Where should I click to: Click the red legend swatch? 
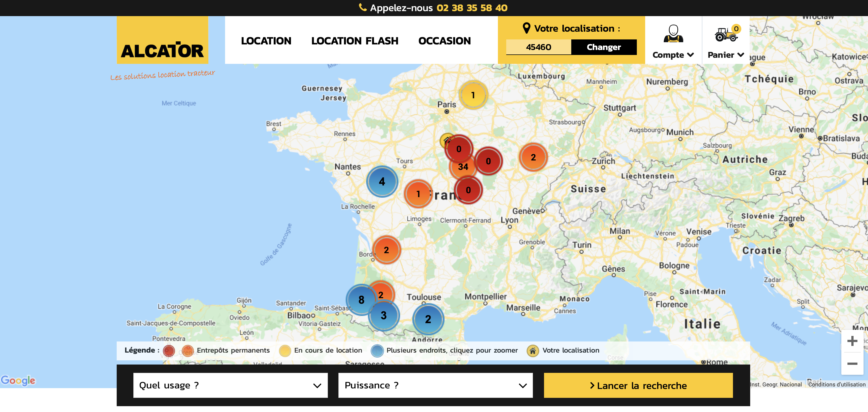[168, 351]
